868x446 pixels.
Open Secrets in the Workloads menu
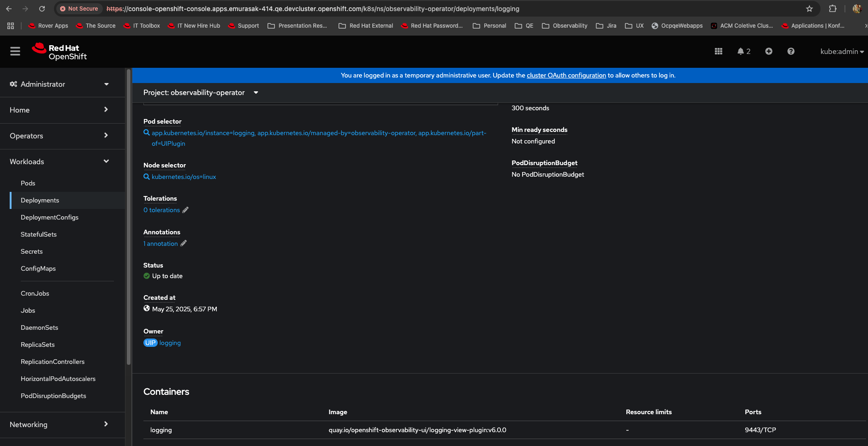pyautogui.click(x=32, y=251)
